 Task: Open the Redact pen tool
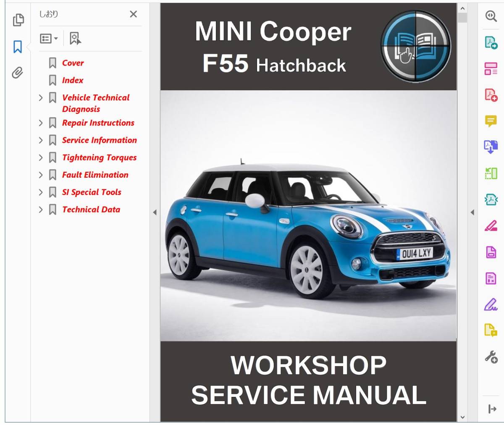click(x=491, y=226)
